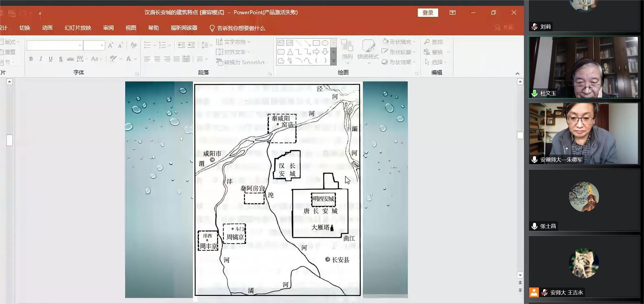
Task: Expand the 形状填充 dropdown
Action: coord(414,42)
